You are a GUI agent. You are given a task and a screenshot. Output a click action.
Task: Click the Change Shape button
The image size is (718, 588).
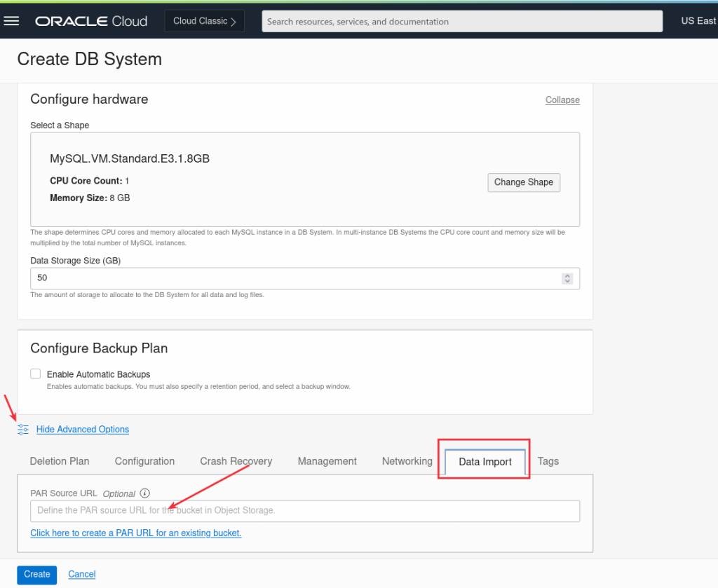pyautogui.click(x=523, y=182)
